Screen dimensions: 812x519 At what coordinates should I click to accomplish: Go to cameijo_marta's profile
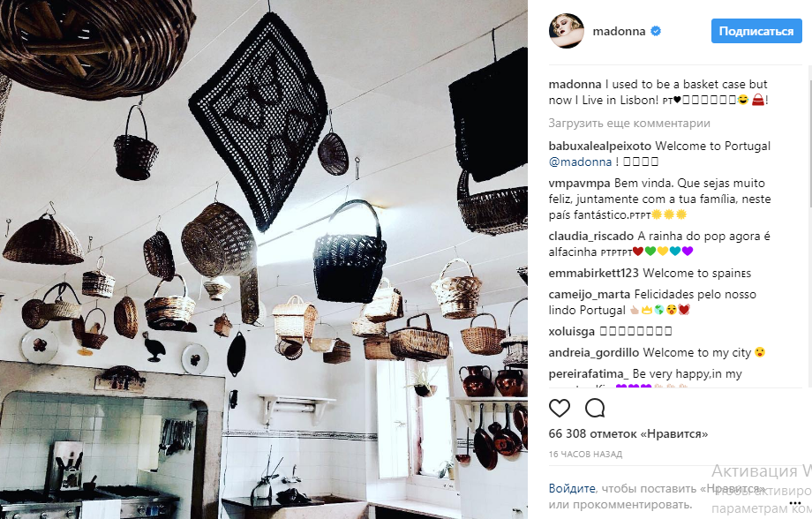coord(590,295)
